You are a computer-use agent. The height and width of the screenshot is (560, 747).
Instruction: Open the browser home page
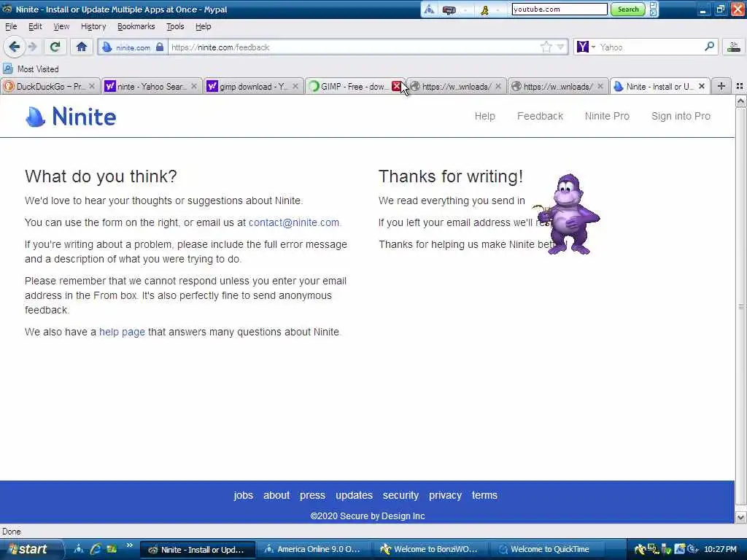click(x=82, y=47)
